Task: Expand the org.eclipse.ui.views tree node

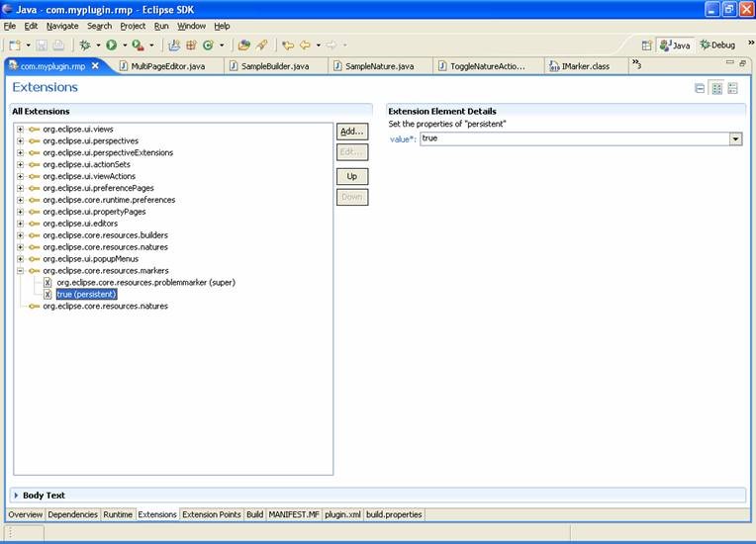Action: point(20,130)
